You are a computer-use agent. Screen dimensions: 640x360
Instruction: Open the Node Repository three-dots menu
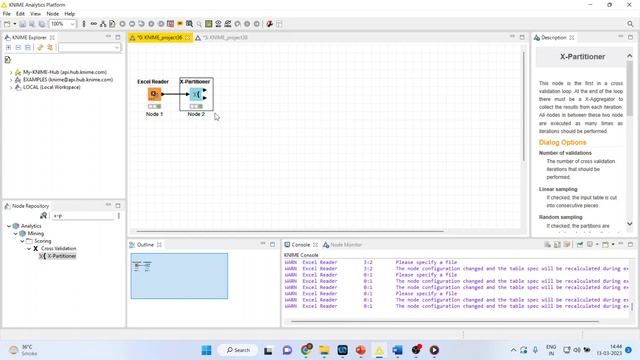point(119,216)
